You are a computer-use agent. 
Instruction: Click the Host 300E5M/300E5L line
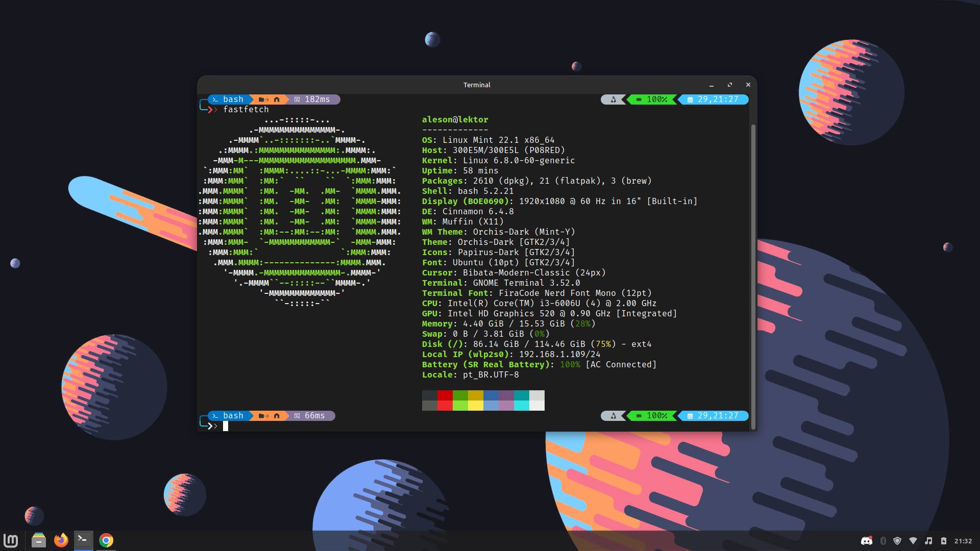(x=494, y=151)
